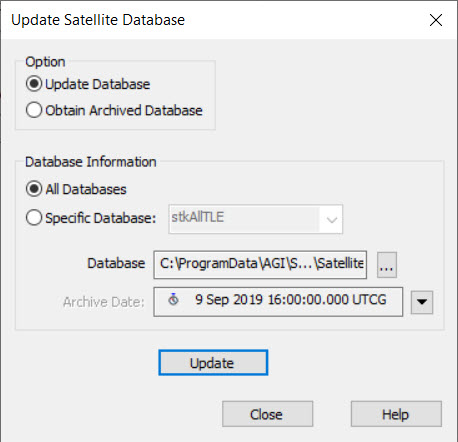Click the clock icon in Archive Date field

(173, 299)
